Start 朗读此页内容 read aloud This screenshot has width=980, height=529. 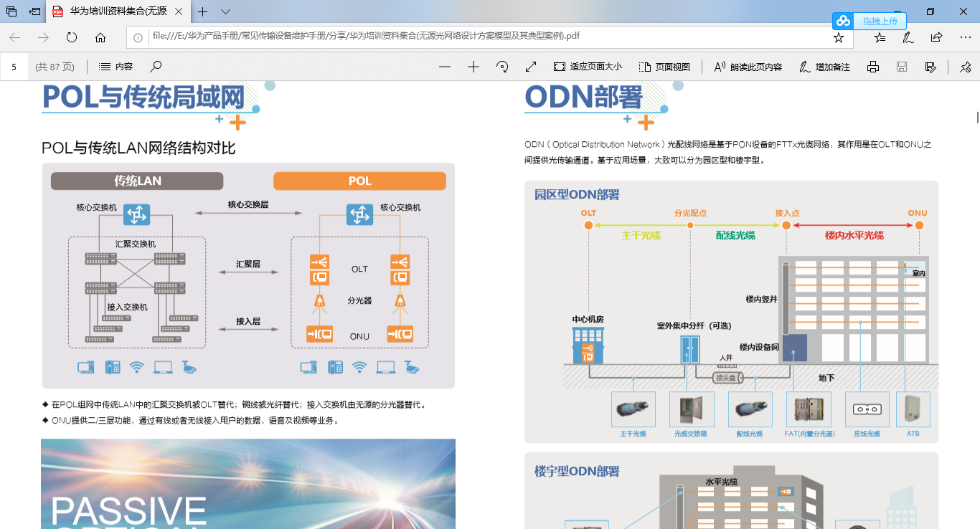[748, 67]
